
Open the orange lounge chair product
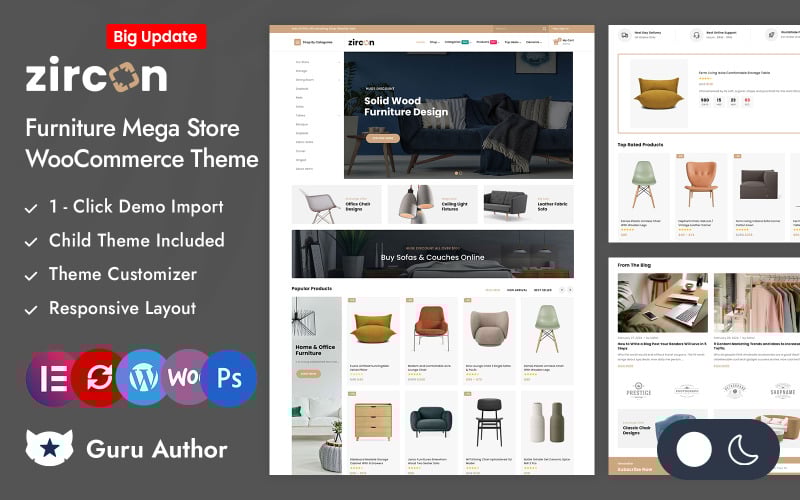click(432, 330)
